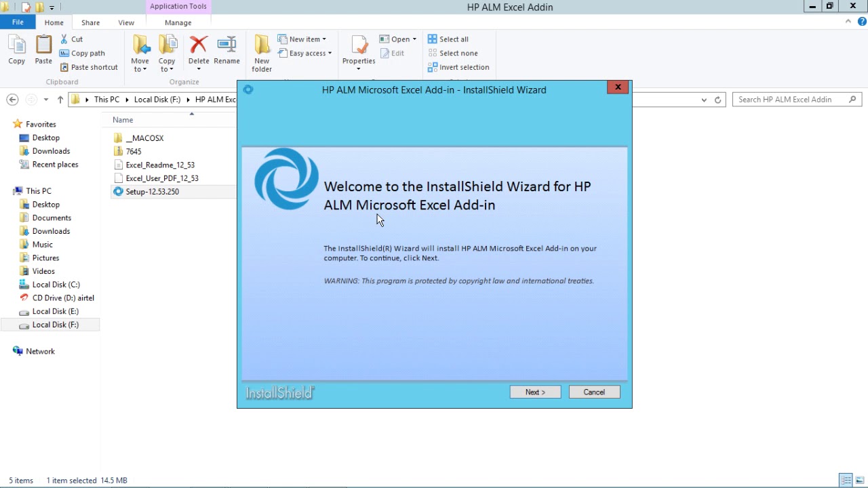Click the Back navigation arrow
Screen dimensions: 868x488
[x=12, y=100]
